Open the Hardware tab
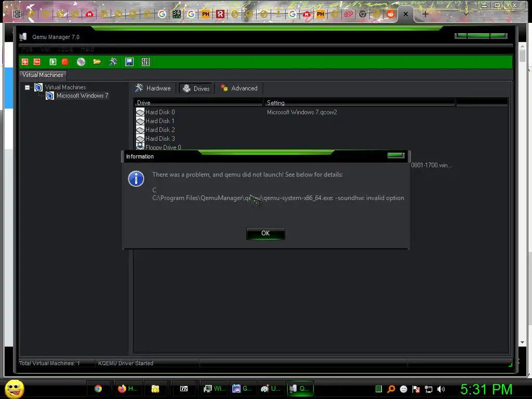This screenshot has height=399, width=532. [153, 88]
